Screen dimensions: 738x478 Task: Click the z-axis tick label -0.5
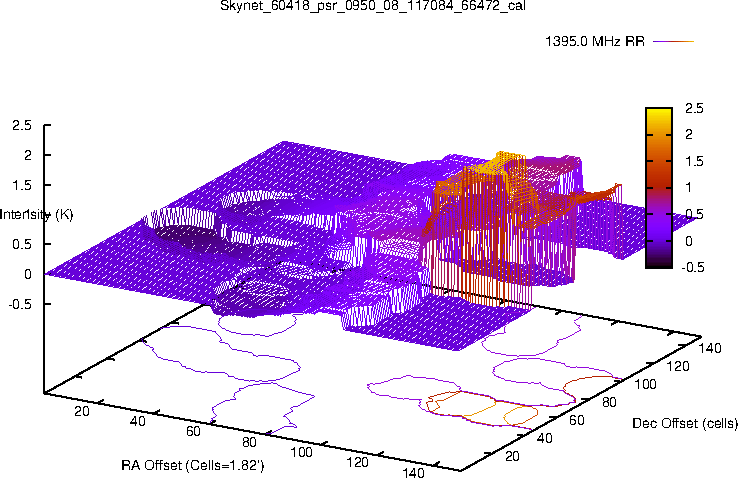tap(20, 304)
